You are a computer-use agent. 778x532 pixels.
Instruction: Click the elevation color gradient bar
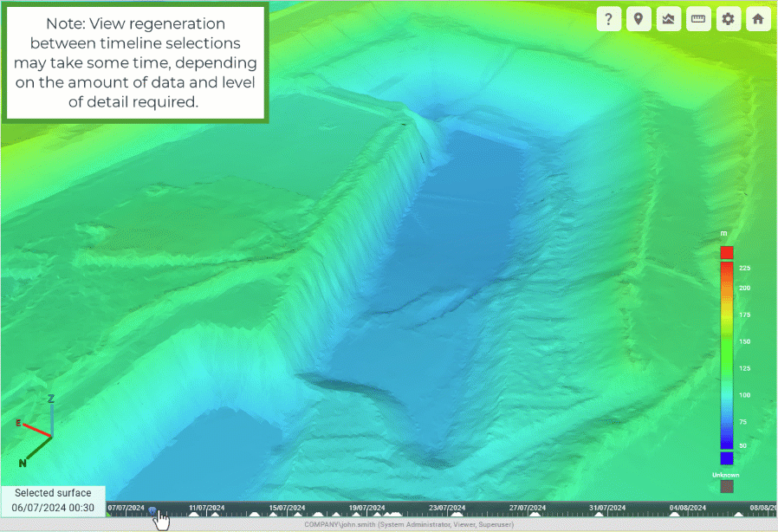727,355
